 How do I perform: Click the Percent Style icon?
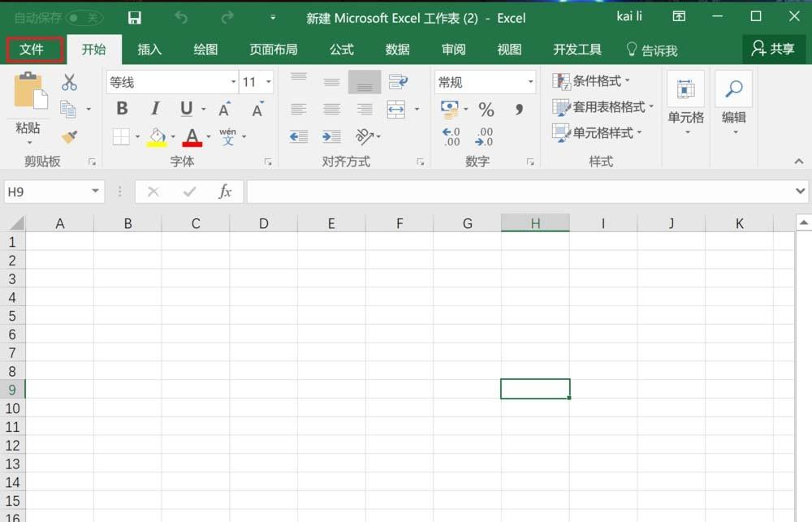[x=486, y=109]
